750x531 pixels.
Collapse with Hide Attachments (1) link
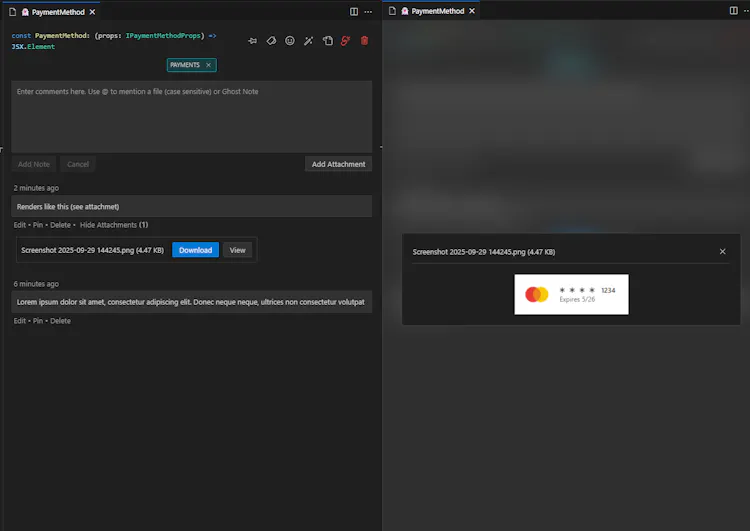114,225
